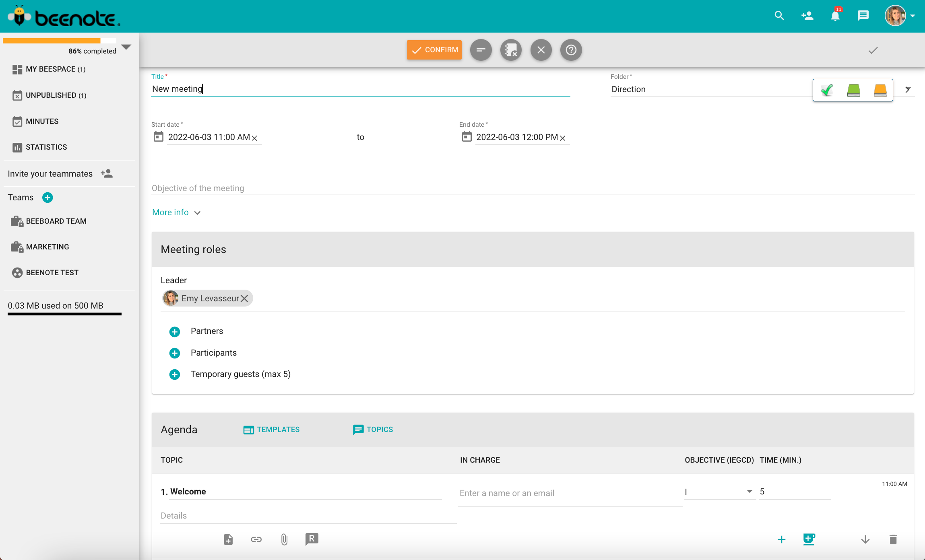Remove Emy Levasseur as Leader

244,299
